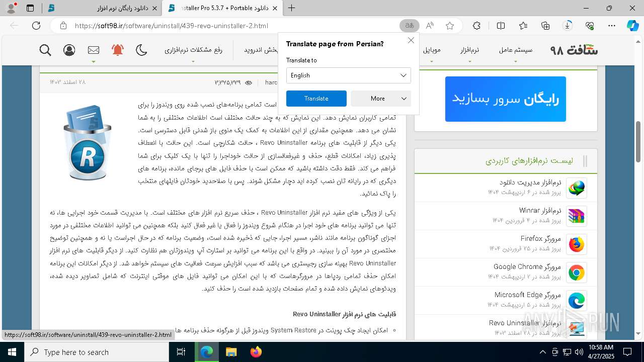This screenshot has height=362, width=644.
Task: Open the نرم‌افزار مدیریت دانلود link
Action: coord(530,183)
